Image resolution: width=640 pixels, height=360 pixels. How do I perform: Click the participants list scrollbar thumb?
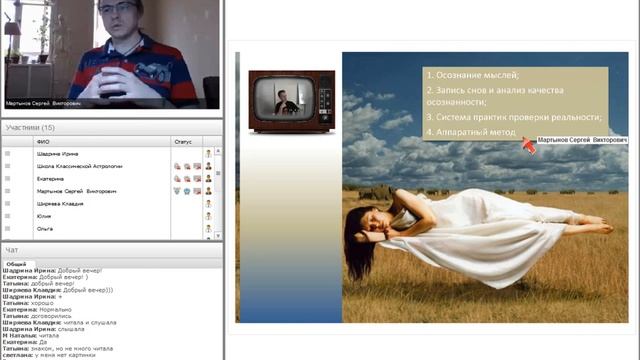point(218,173)
